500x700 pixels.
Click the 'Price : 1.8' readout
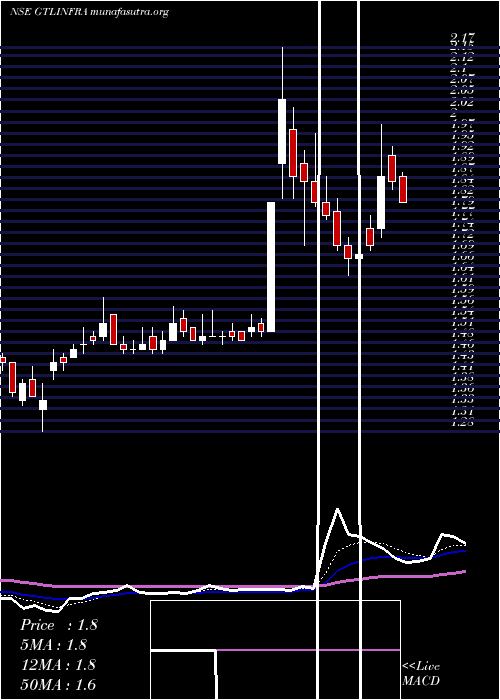pos(58,625)
